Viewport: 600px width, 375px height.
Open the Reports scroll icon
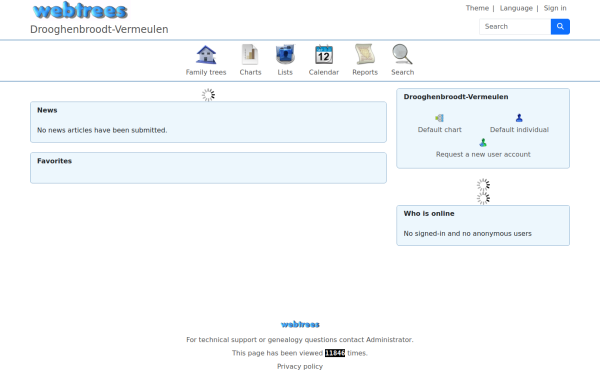click(365, 54)
